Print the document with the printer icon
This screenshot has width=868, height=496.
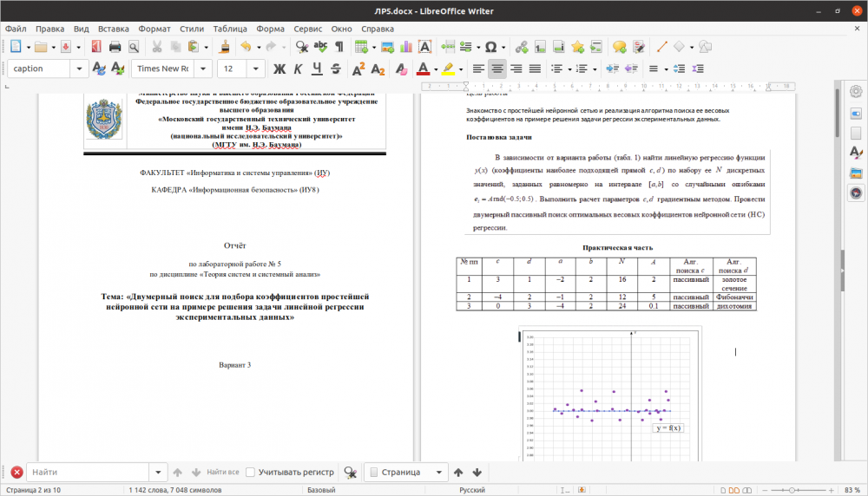point(115,47)
